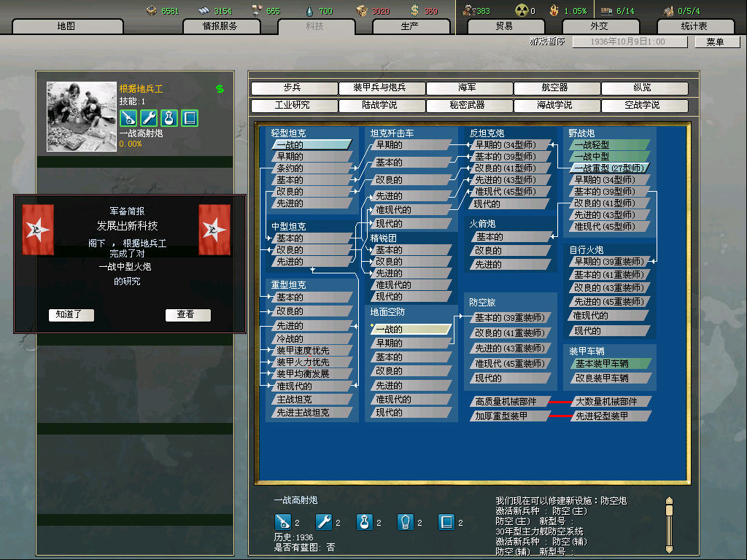
Task: Click flask component icon in tech details
Action: [365, 522]
